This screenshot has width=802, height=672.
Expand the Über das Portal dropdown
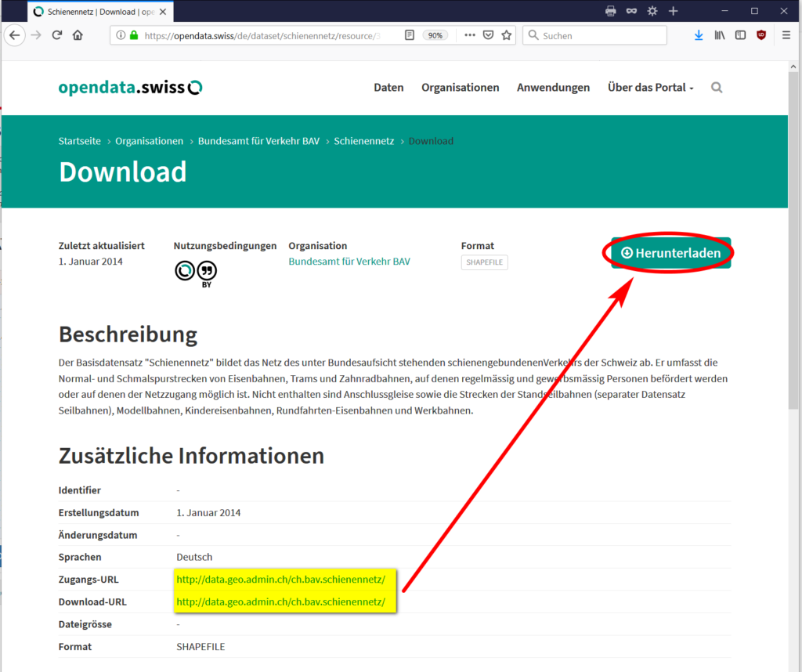tap(650, 88)
